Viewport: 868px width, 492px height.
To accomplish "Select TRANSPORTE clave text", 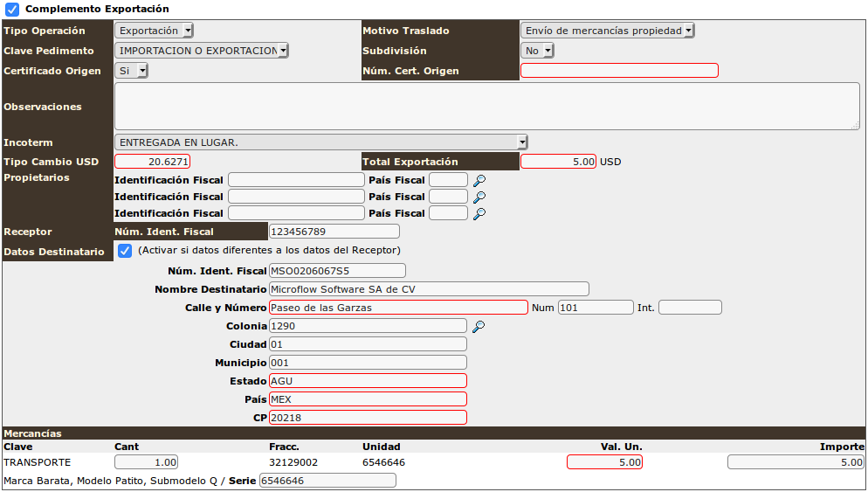I will pos(37,462).
